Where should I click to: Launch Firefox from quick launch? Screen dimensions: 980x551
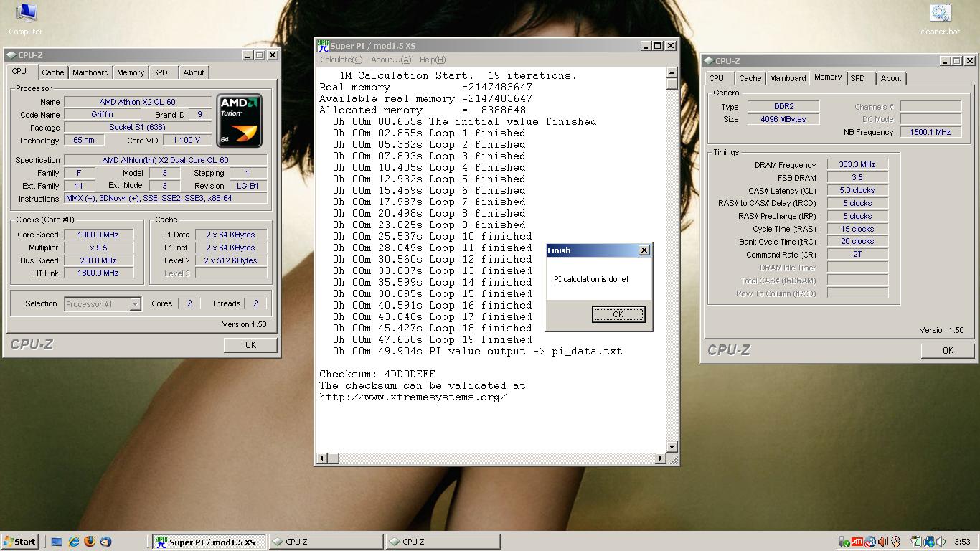[x=90, y=542]
